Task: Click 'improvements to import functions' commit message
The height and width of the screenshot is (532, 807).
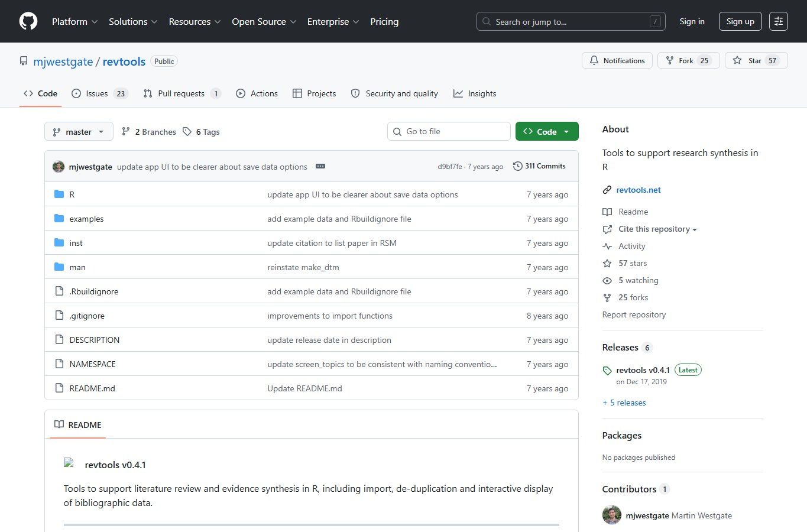Action: click(330, 316)
